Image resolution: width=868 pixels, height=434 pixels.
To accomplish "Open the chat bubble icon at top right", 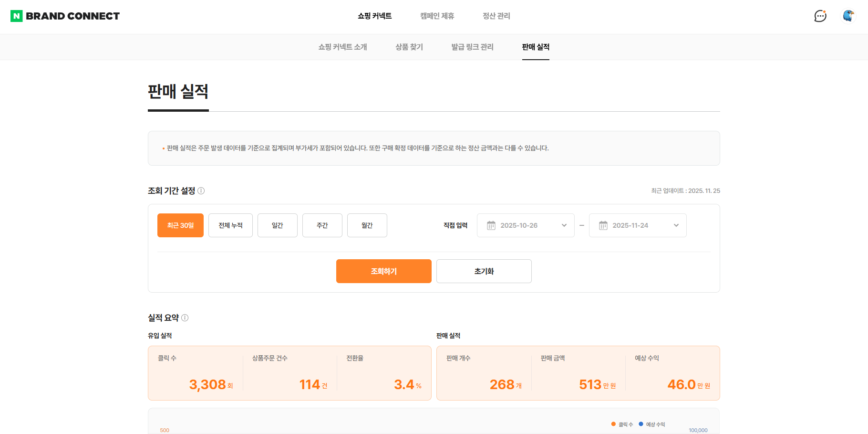I will [820, 16].
